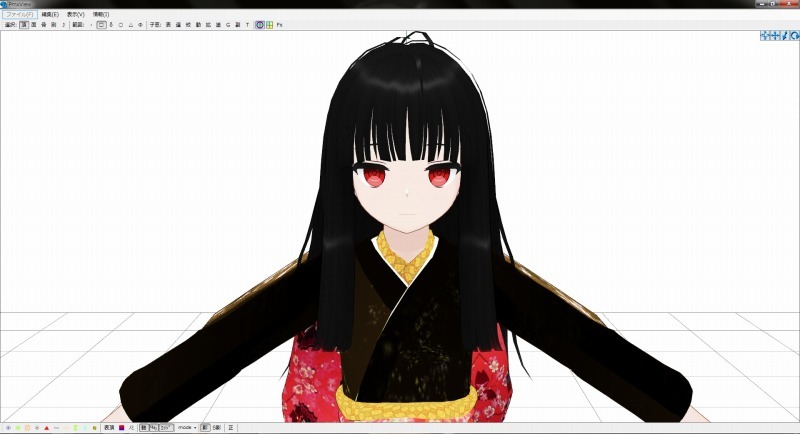Open the T sub-window
800x434 pixels.
(x=247, y=24)
